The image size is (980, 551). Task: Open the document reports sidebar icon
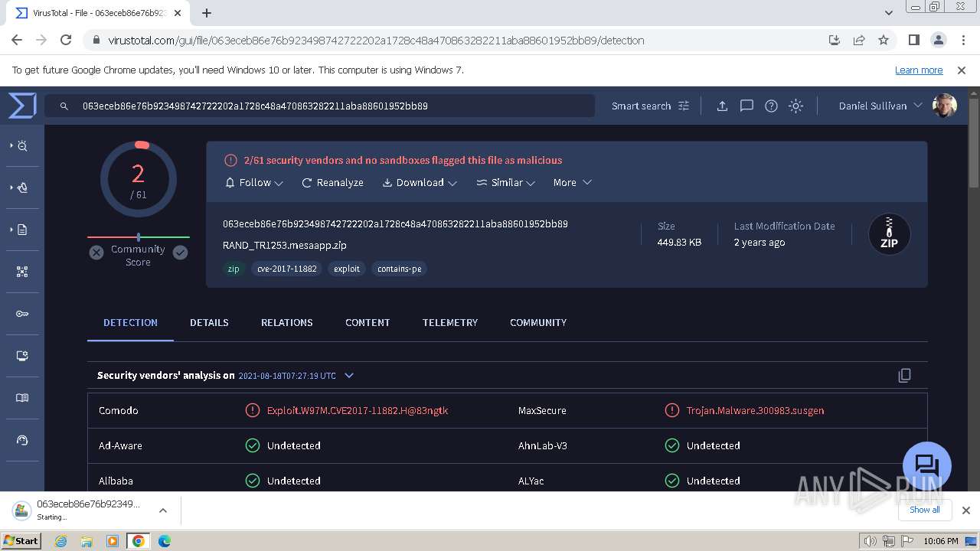coord(22,230)
